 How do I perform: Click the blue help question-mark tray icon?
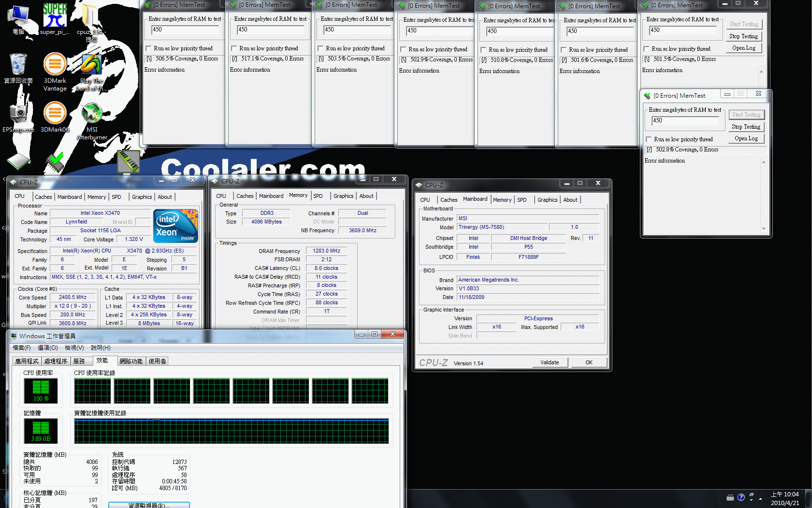tap(741, 497)
